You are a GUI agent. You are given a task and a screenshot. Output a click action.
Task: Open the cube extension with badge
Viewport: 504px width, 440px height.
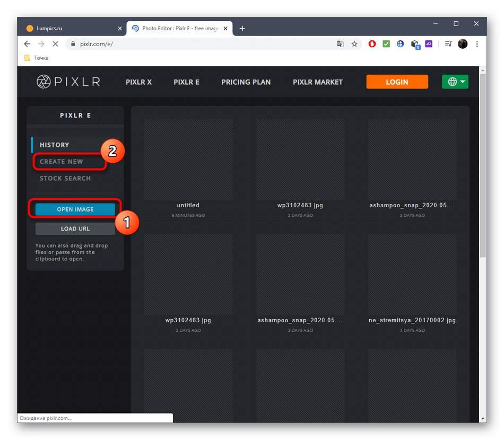click(x=415, y=45)
